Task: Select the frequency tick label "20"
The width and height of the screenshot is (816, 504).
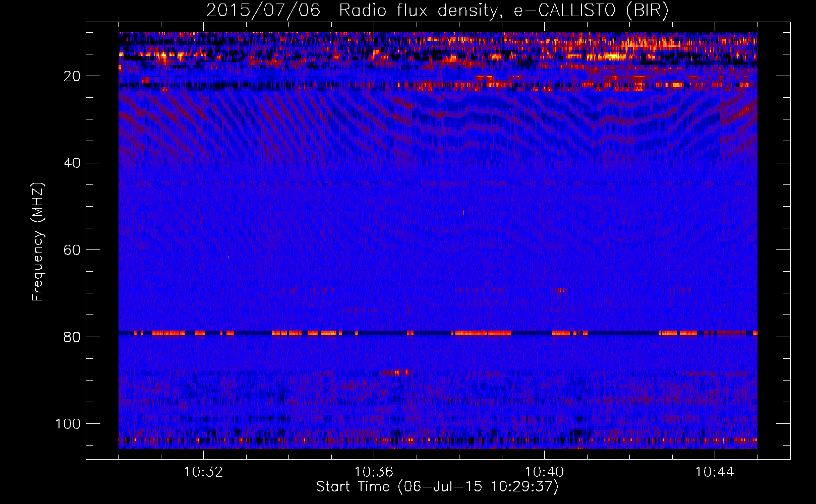Action: point(73,76)
